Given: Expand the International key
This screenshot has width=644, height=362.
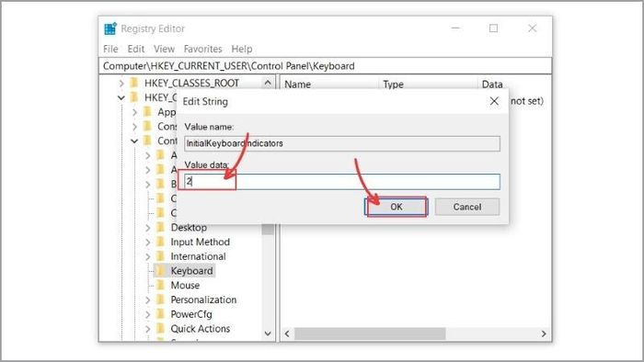Looking at the screenshot, I should coord(147,256).
